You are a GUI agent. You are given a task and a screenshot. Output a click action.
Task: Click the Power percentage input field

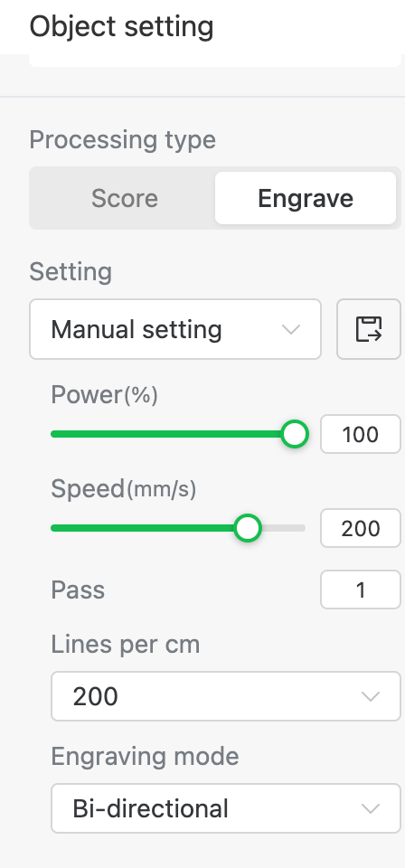[361, 434]
